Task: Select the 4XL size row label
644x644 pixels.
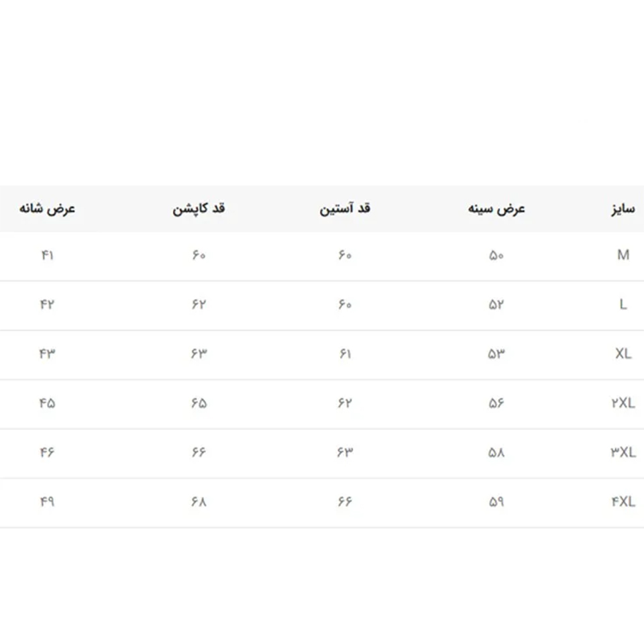Action: pyautogui.click(x=623, y=502)
